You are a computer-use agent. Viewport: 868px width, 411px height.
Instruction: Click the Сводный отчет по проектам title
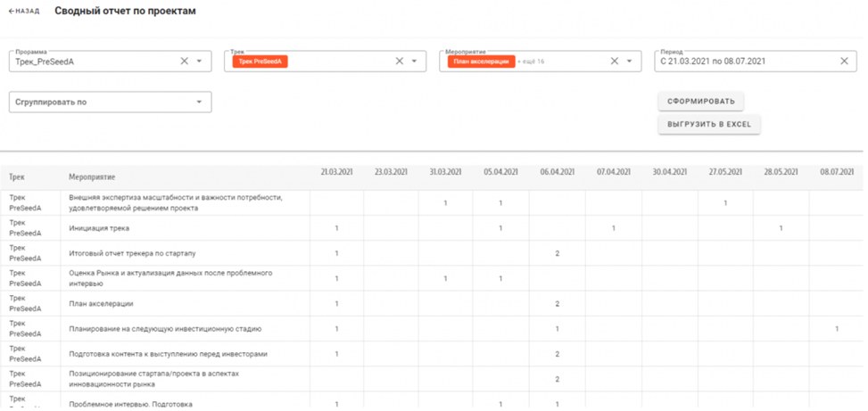pyautogui.click(x=125, y=11)
